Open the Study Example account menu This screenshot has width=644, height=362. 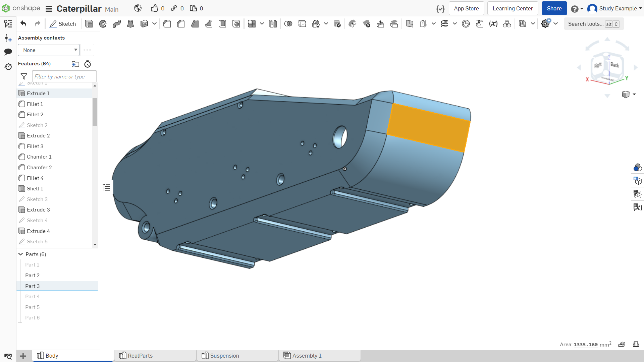coord(614,8)
